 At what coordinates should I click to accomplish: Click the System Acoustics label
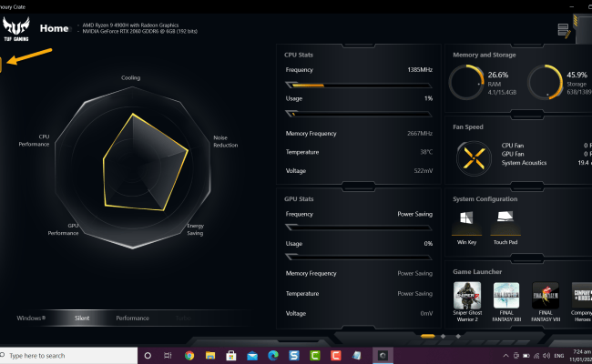[x=524, y=163]
